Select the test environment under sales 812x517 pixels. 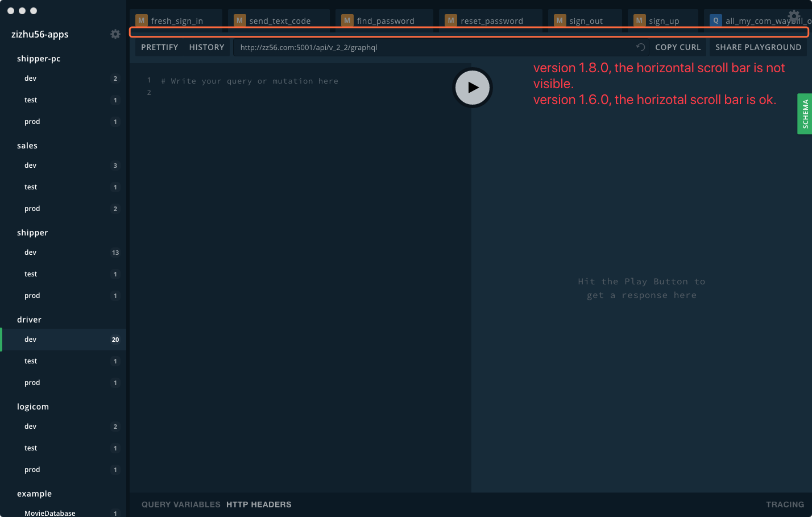[31, 187]
